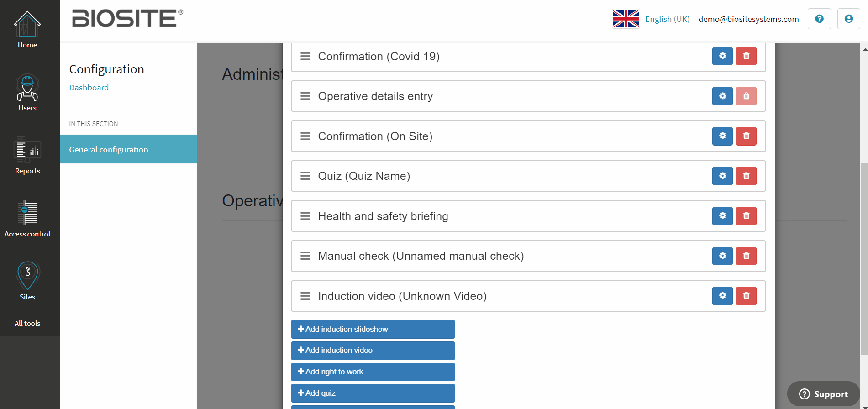
Task: Delete the Induction video (Unknown Video) step
Action: 746,296
